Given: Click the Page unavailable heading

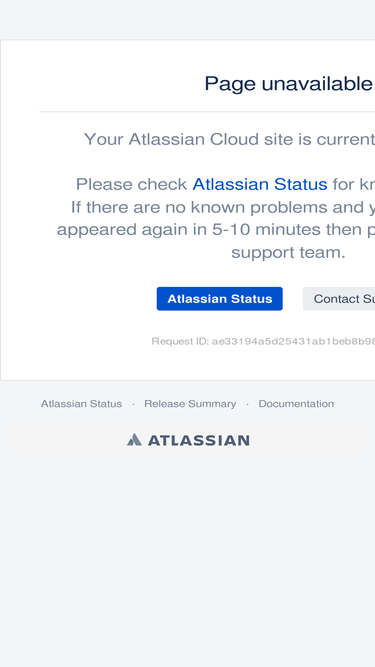Looking at the screenshot, I should (x=289, y=83).
